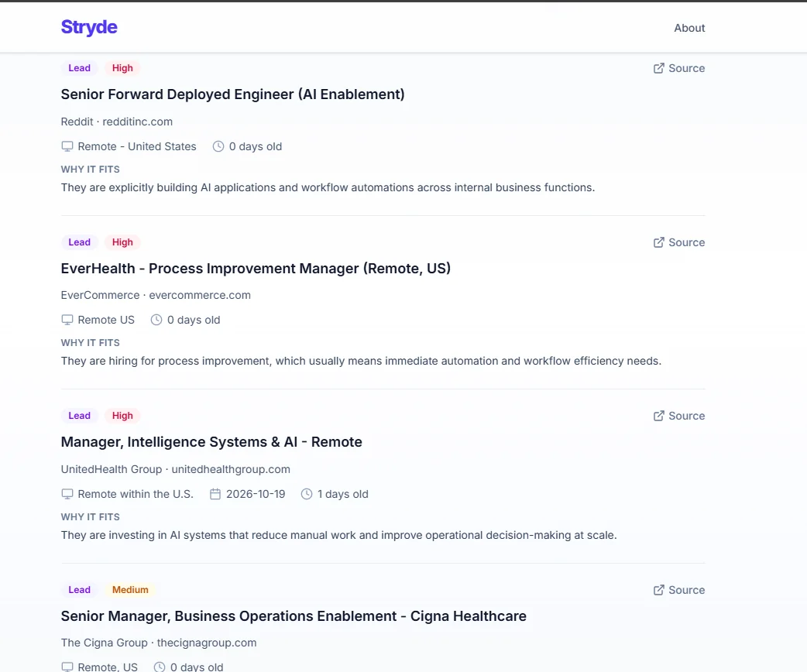This screenshot has height=672, width=807.
Task: Click external-link icon on Reddit listing
Action: [659, 68]
